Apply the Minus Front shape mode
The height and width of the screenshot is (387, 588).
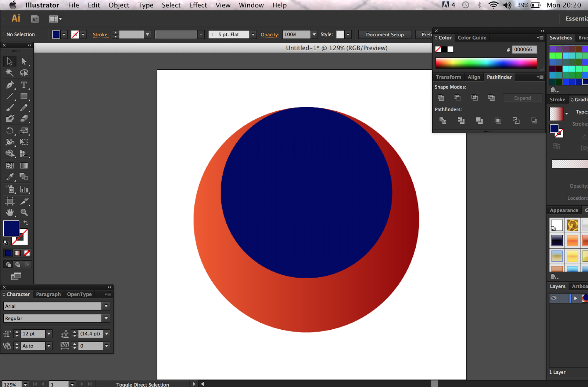[458, 98]
